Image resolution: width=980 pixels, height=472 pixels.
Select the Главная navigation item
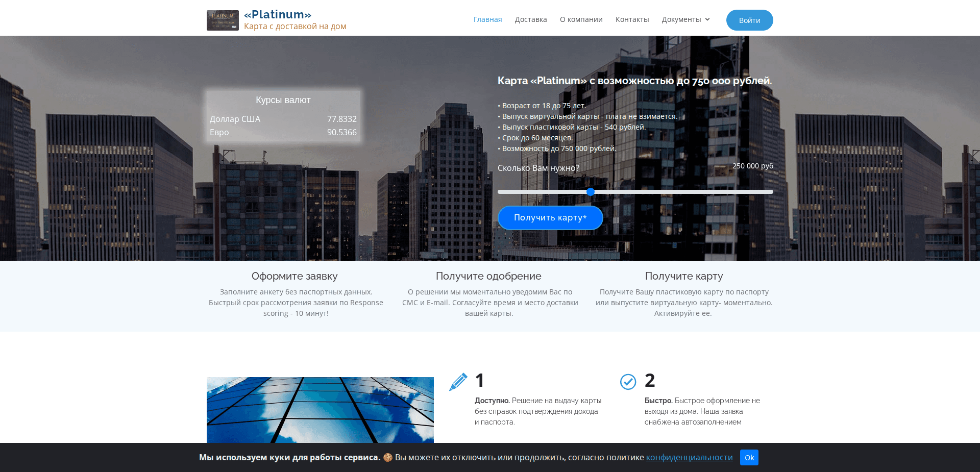487,19
